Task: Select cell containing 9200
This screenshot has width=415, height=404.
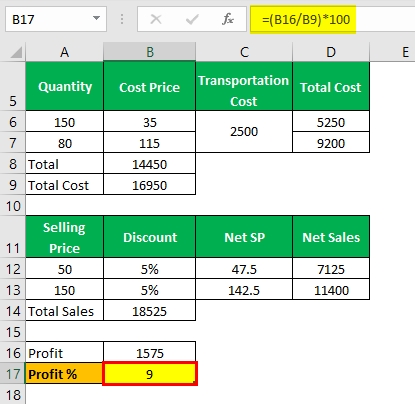Action: point(331,143)
